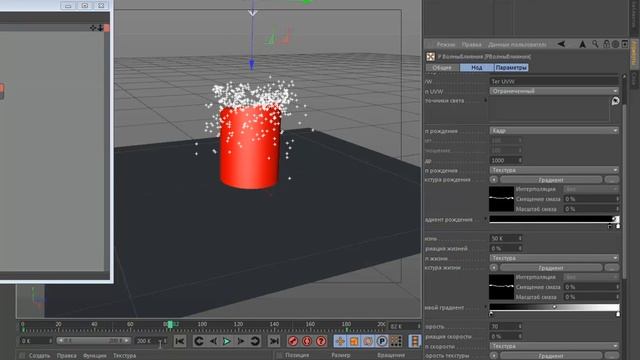Toggle the Position keyframe recording icon
The image size is (640, 360).
340,341
